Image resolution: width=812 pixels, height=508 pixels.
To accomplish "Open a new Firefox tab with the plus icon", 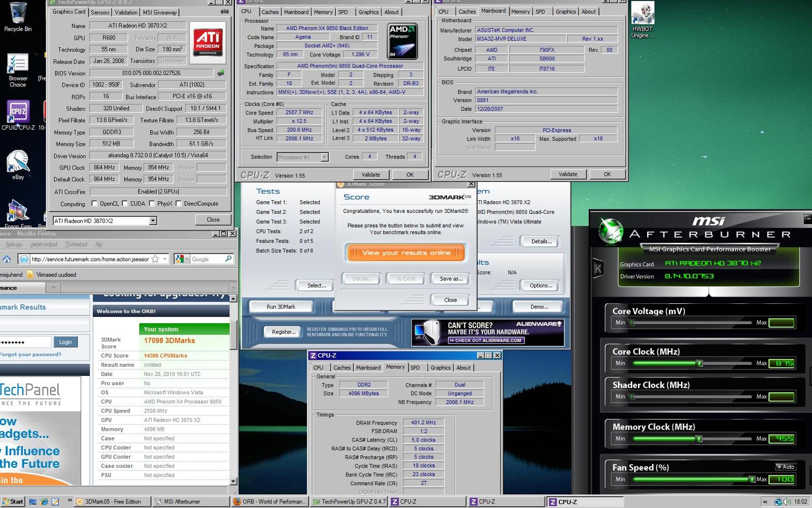I will (x=53, y=288).
